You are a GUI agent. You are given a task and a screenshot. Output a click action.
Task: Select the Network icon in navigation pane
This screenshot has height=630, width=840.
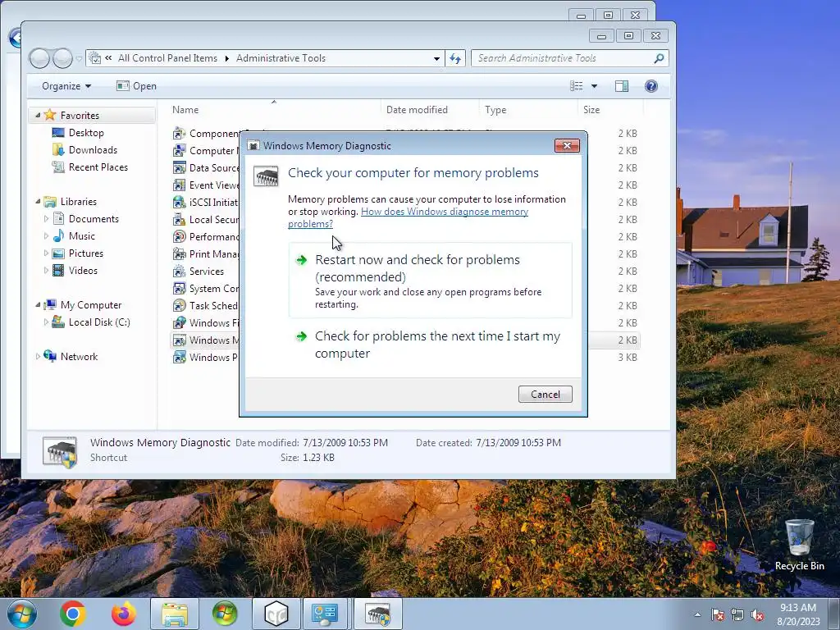coord(50,356)
